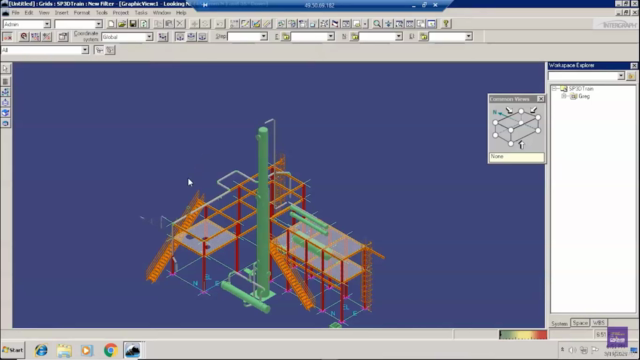The image size is (640, 360).
Task: Click the Select arrow tool in left toolbar
Action: (5, 69)
